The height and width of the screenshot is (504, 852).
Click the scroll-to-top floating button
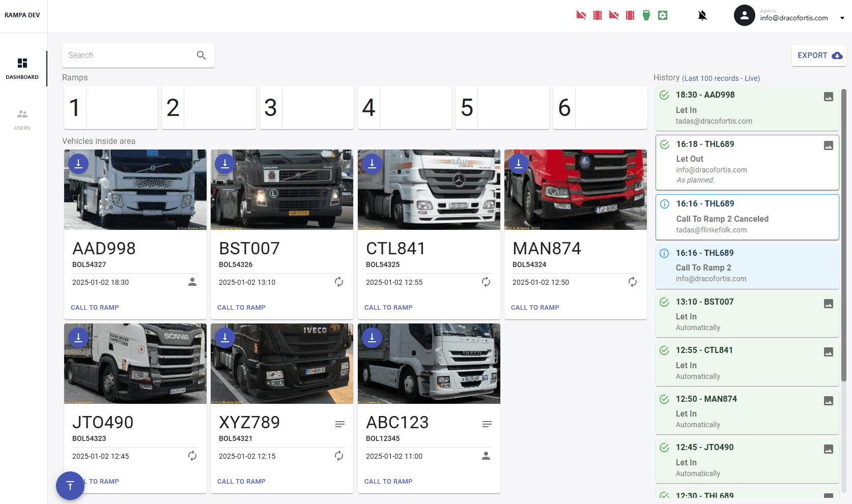70,486
